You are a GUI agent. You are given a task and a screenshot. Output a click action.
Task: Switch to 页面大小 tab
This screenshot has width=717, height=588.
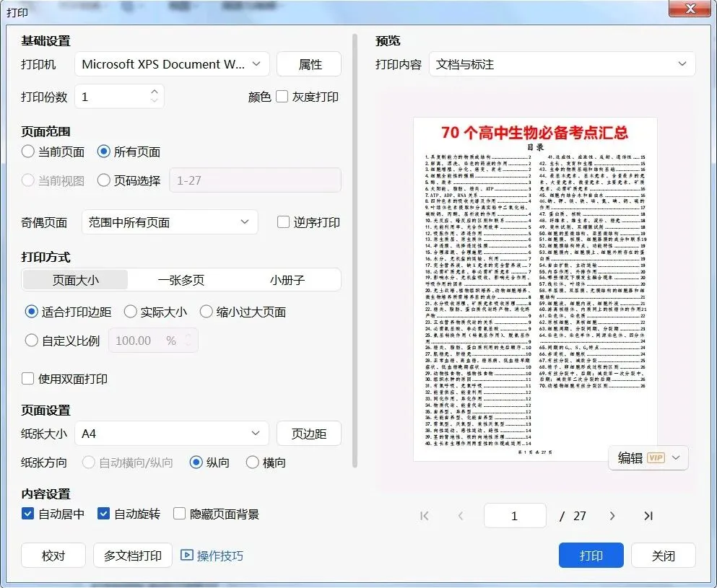point(75,280)
